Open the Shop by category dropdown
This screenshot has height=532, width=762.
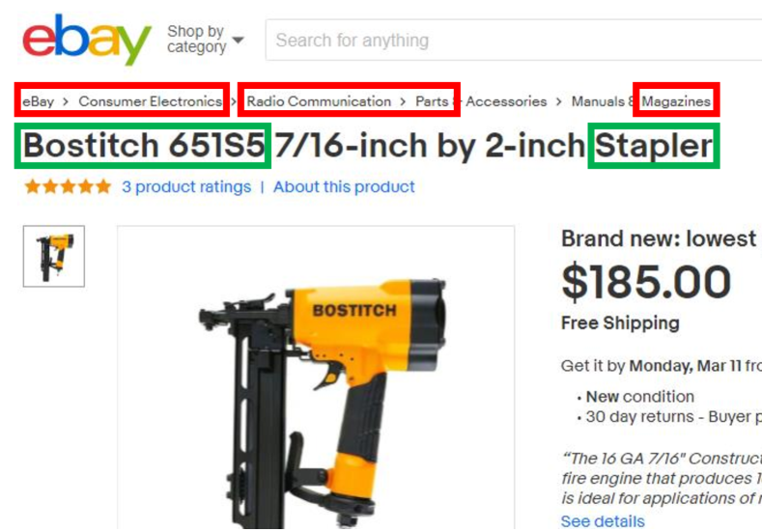coord(205,39)
